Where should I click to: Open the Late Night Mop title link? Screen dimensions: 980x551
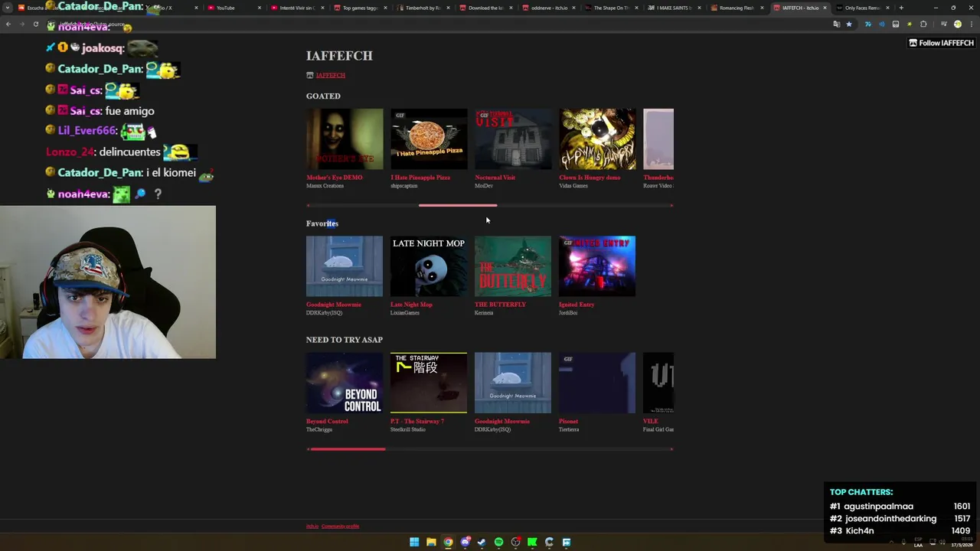click(x=411, y=305)
